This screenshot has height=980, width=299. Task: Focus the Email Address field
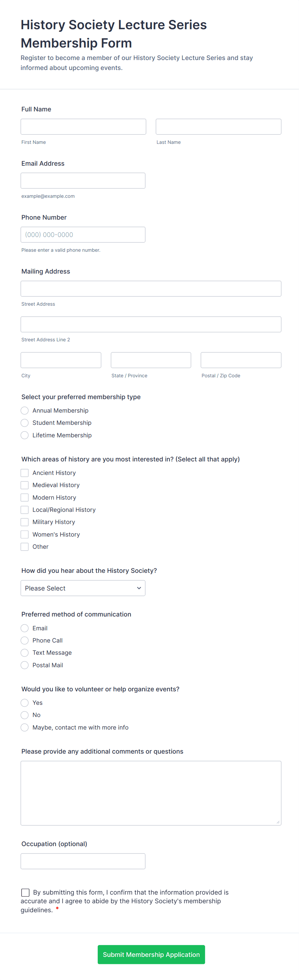(x=83, y=181)
